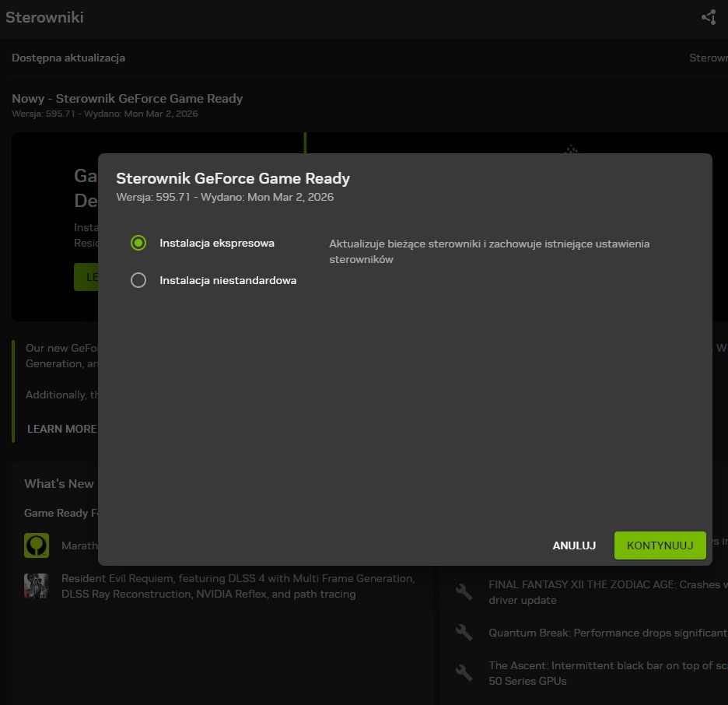Image resolution: width=728 pixels, height=705 pixels.
Task: Click the partially hidden green banner button
Action: (86, 277)
